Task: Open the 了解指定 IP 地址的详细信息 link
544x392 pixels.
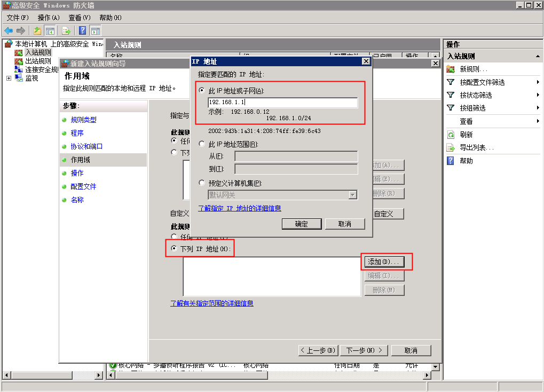Action: click(239, 208)
